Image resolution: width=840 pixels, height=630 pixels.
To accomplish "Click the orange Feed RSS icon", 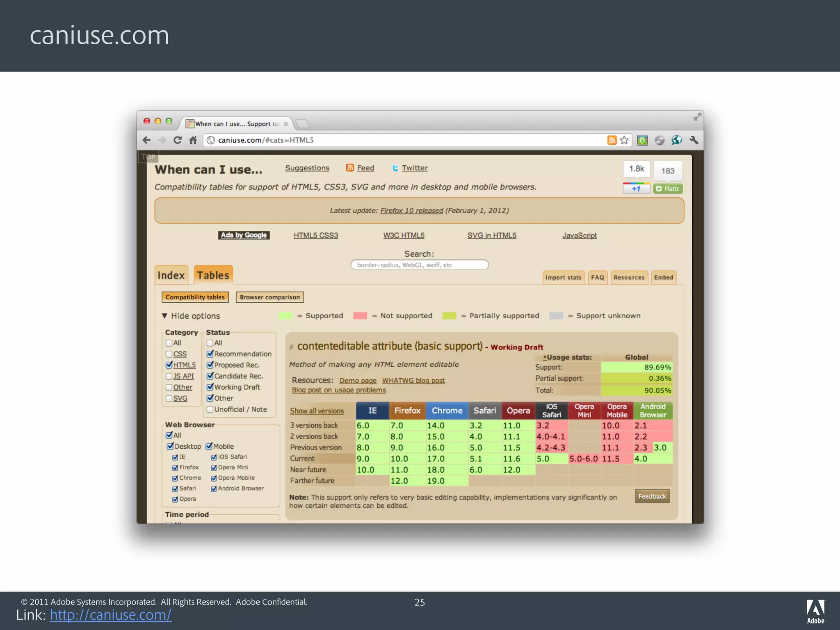I will pyautogui.click(x=350, y=168).
